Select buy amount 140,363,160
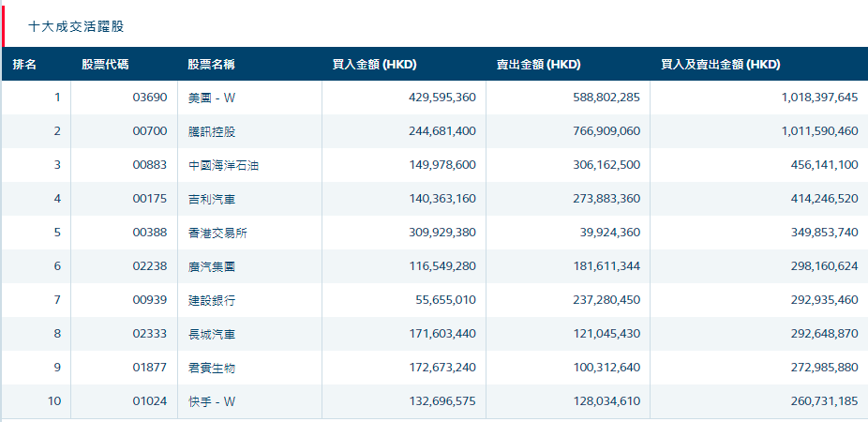This screenshot has height=422, width=868. tap(442, 199)
